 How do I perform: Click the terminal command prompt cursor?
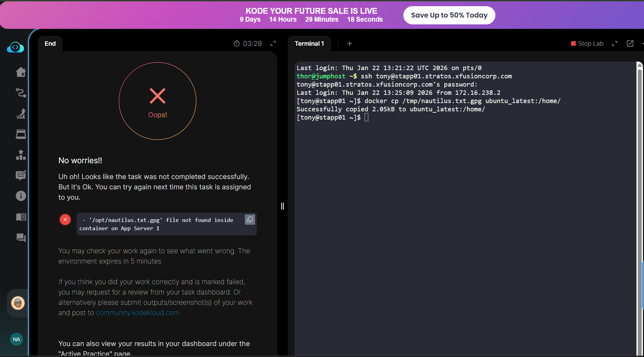point(367,118)
